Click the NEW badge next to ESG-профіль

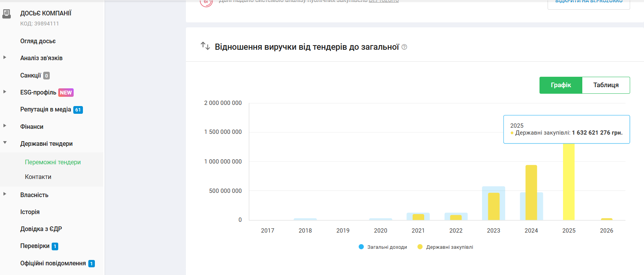[x=66, y=93]
